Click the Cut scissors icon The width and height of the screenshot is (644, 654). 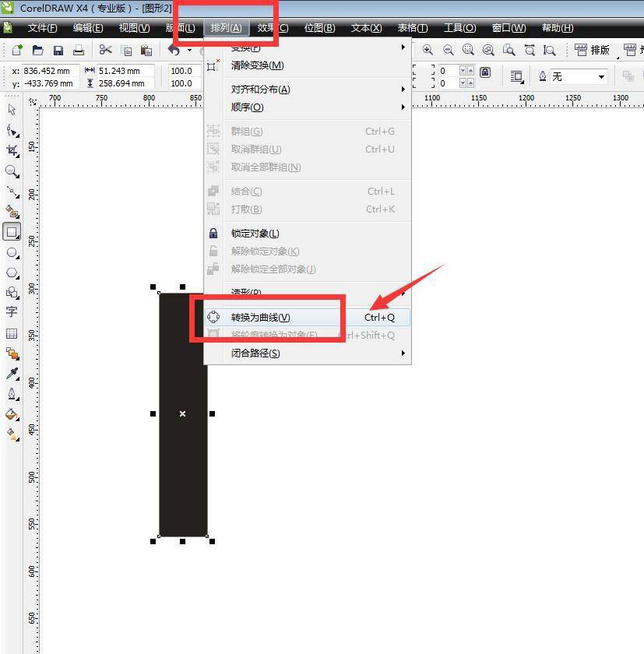pyautogui.click(x=105, y=51)
